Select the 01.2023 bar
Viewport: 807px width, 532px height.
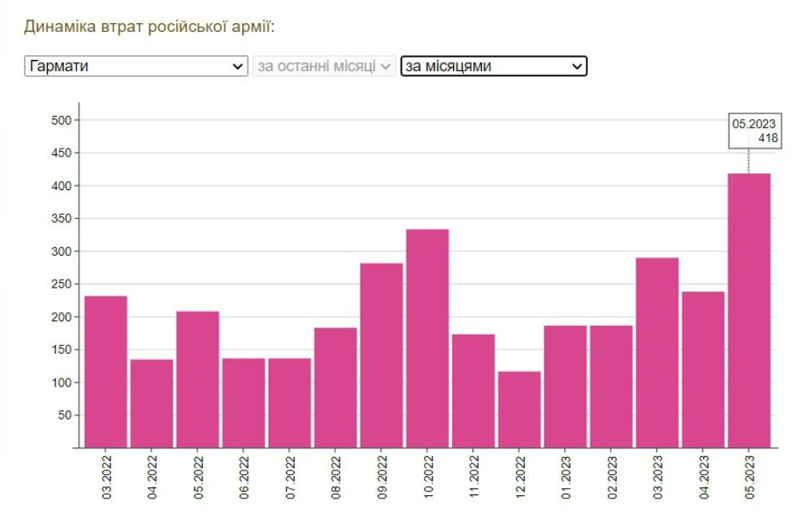(565, 387)
